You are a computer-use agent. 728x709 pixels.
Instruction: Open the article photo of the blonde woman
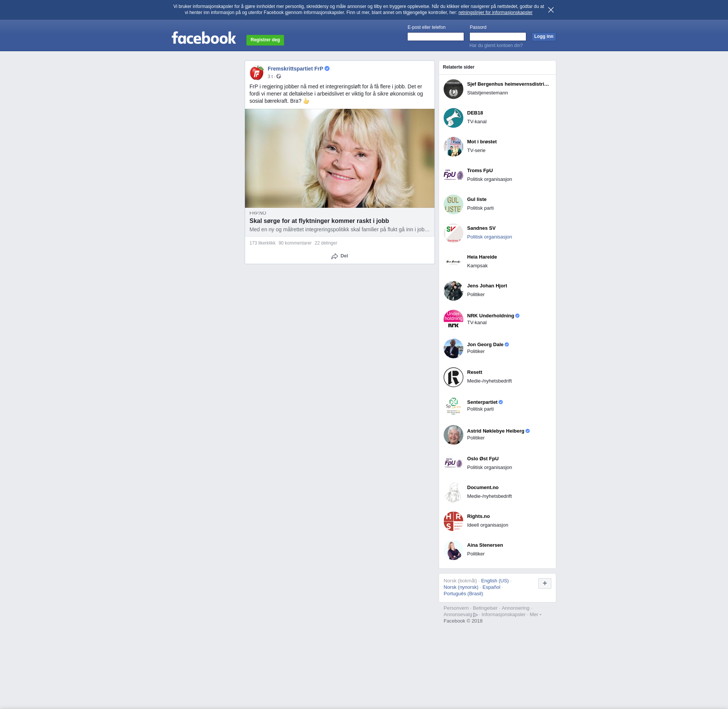[340, 158]
